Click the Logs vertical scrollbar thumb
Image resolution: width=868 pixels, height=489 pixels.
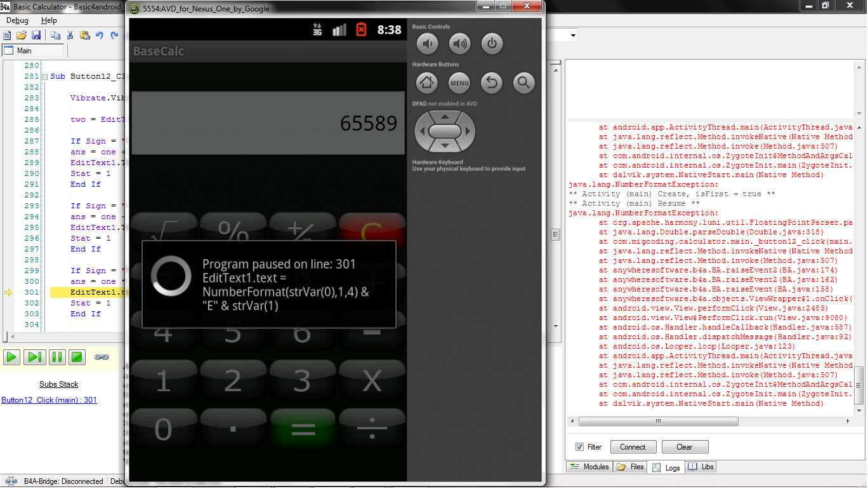(859, 385)
